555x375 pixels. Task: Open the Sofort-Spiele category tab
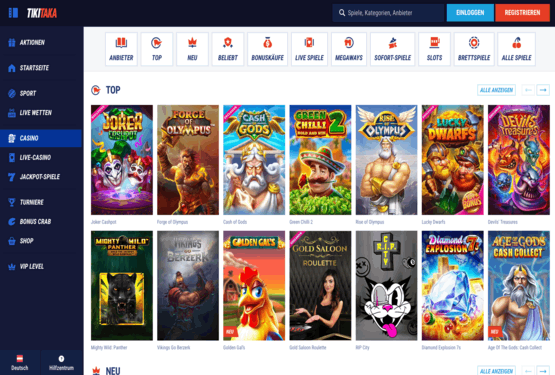tap(393, 49)
